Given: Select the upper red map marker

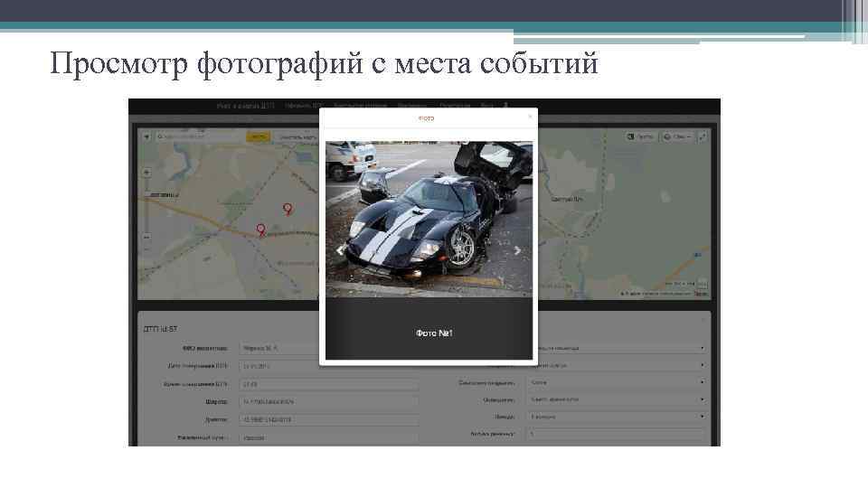Looking at the screenshot, I should (x=288, y=209).
